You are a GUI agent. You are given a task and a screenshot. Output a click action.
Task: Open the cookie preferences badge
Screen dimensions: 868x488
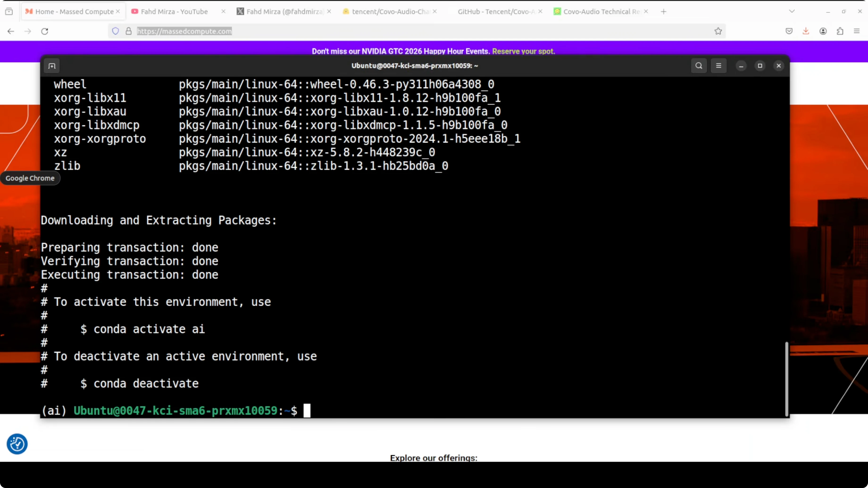(x=17, y=444)
